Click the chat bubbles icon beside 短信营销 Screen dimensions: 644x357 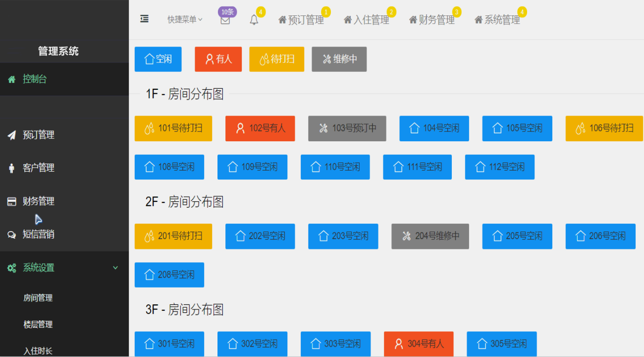tap(12, 235)
